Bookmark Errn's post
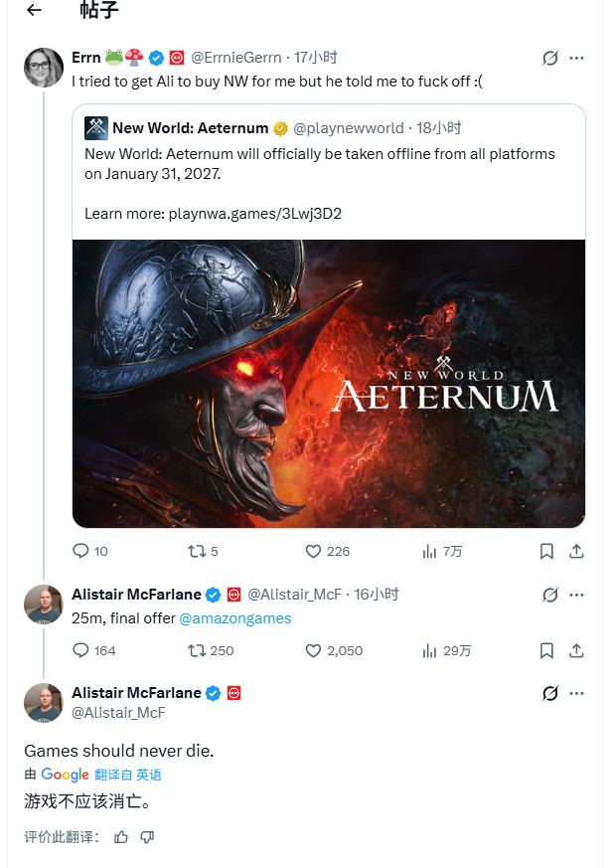Viewport: 616px width, 868px height. pos(546,551)
